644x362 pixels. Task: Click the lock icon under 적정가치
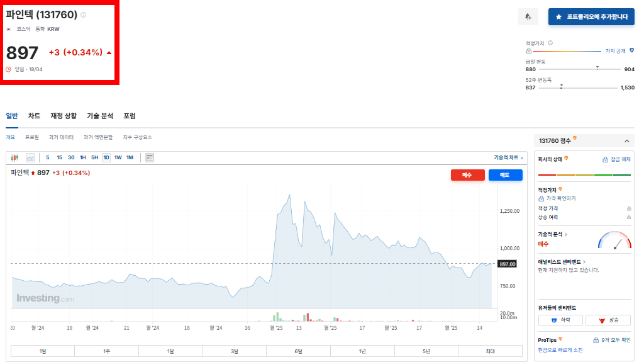coord(528,51)
